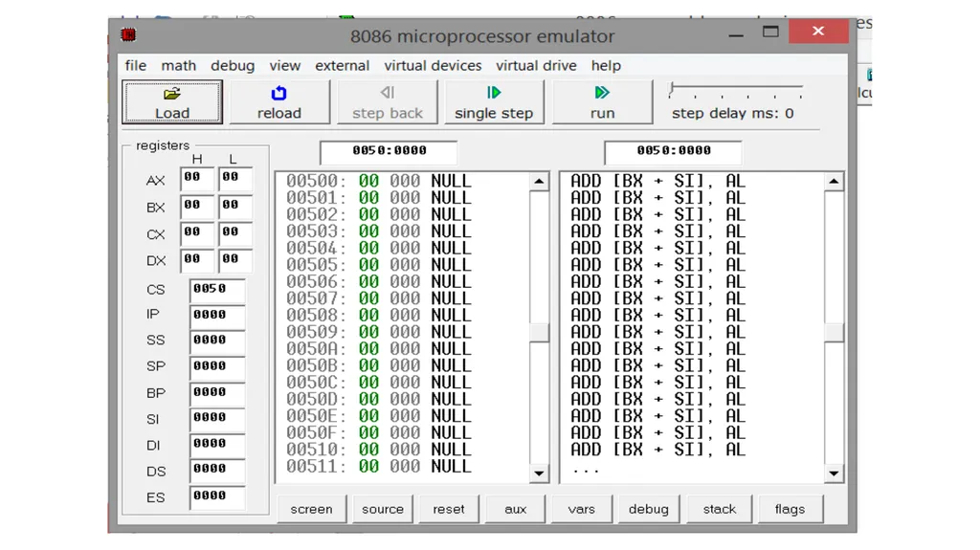Screen dimensions: 980x550
Task: Click the disassembly list scrollbar thumb
Action: coord(834,333)
